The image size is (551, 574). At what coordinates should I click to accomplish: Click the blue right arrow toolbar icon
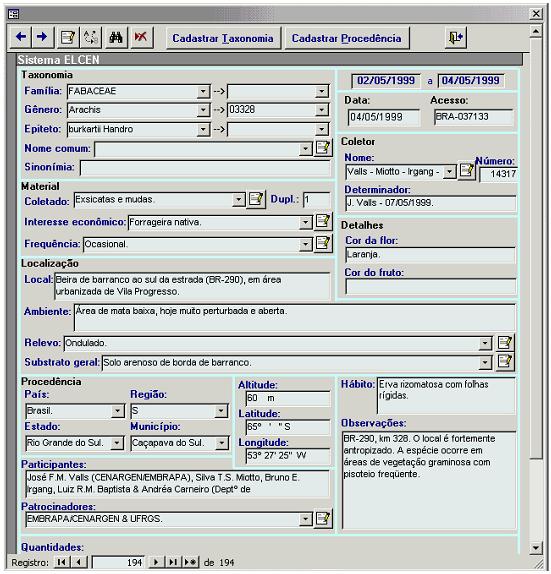pos(42,37)
